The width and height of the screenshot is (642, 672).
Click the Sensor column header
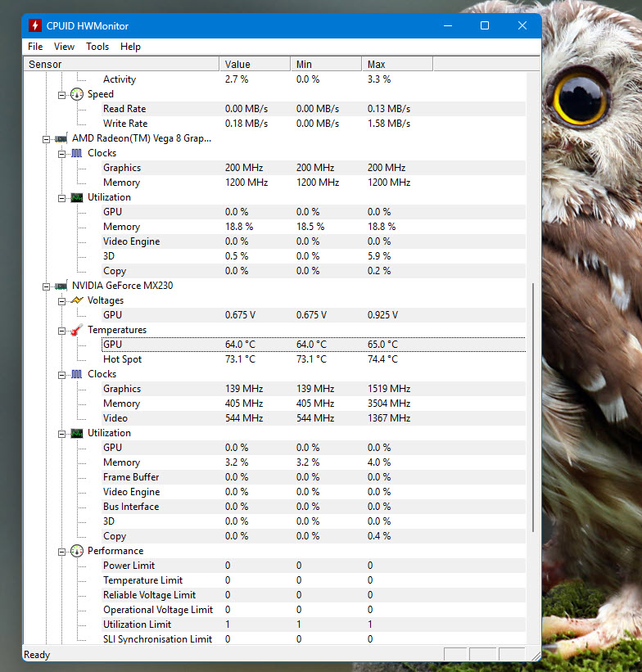coord(121,65)
